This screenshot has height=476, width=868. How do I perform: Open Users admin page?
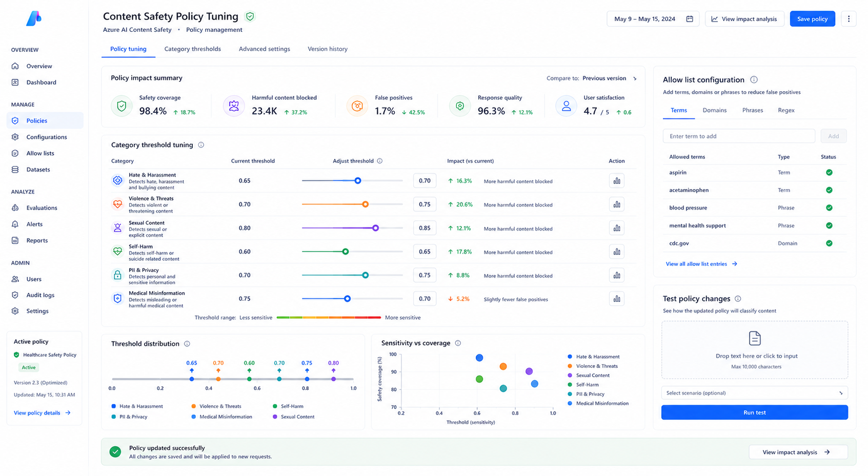(x=34, y=279)
